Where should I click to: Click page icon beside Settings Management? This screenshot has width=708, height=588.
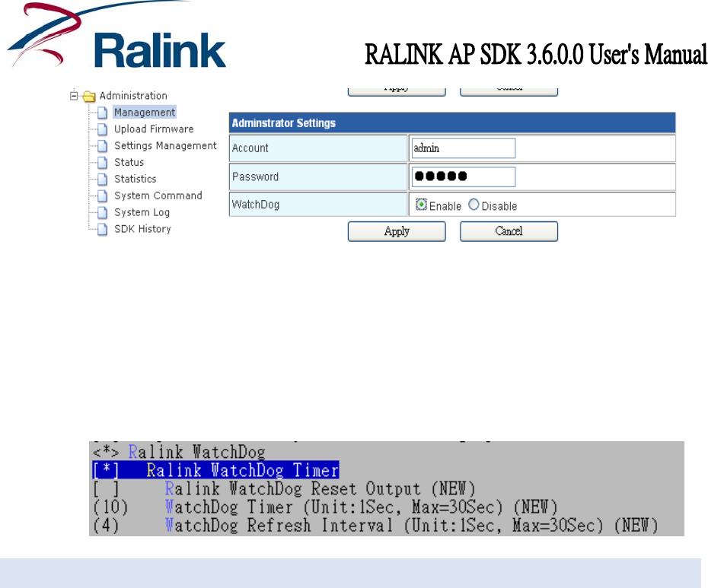pos(103,146)
